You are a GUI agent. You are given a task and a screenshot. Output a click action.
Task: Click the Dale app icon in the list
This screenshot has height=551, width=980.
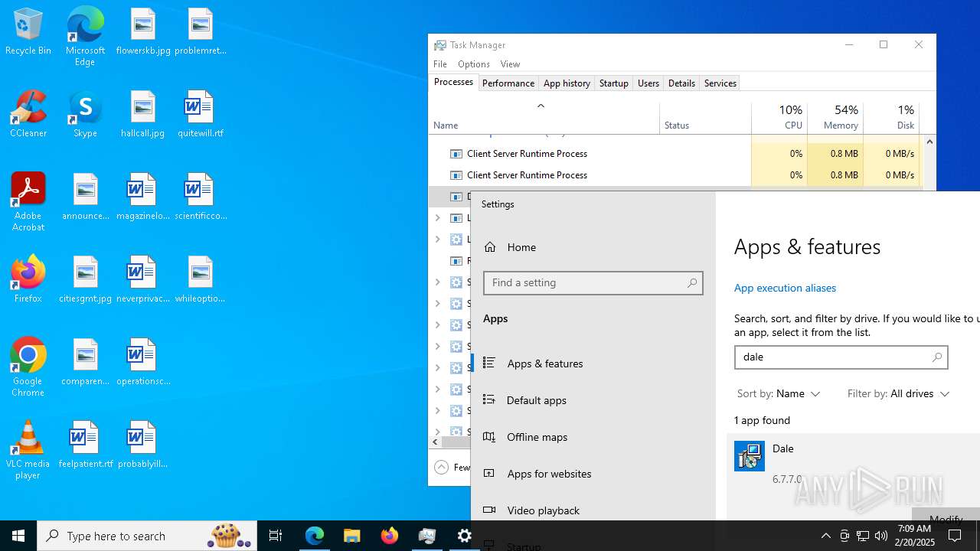click(x=749, y=456)
